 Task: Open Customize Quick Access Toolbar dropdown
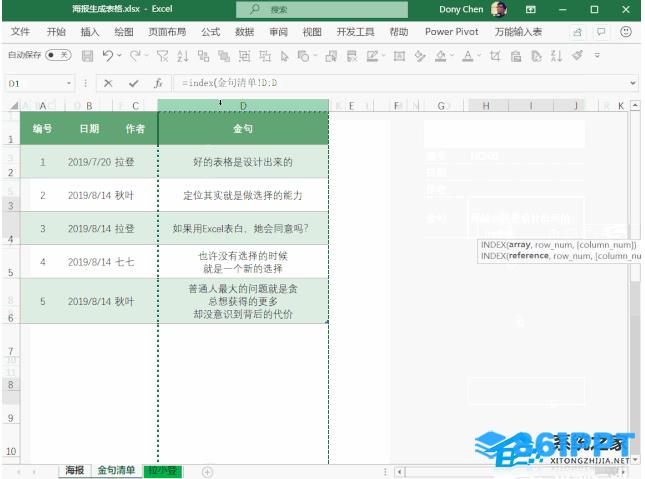point(597,55)
